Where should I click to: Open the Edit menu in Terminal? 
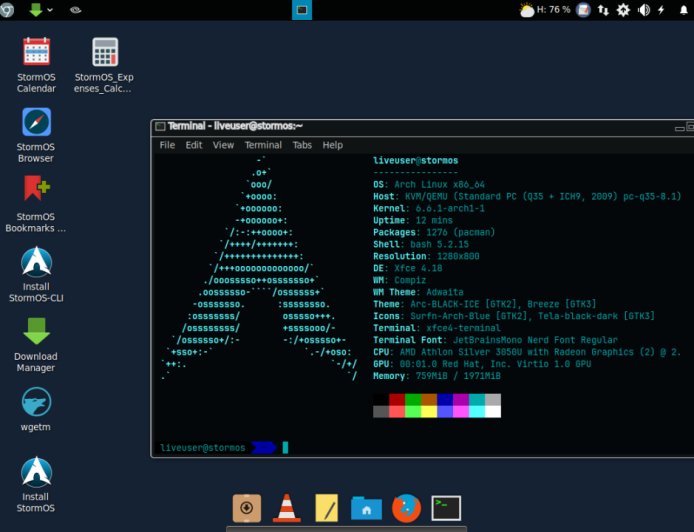click(x=194, y=145)
